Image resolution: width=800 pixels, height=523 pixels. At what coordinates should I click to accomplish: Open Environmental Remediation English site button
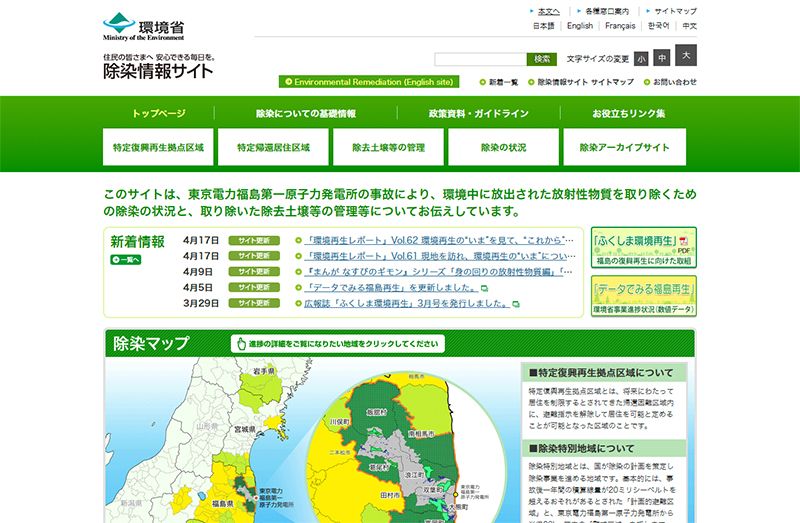369,82
